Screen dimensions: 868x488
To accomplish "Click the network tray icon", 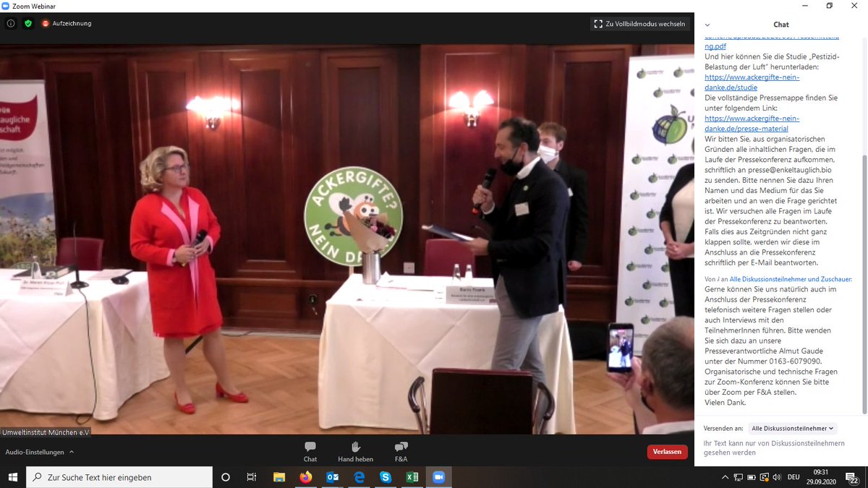I will pos(738,477).
